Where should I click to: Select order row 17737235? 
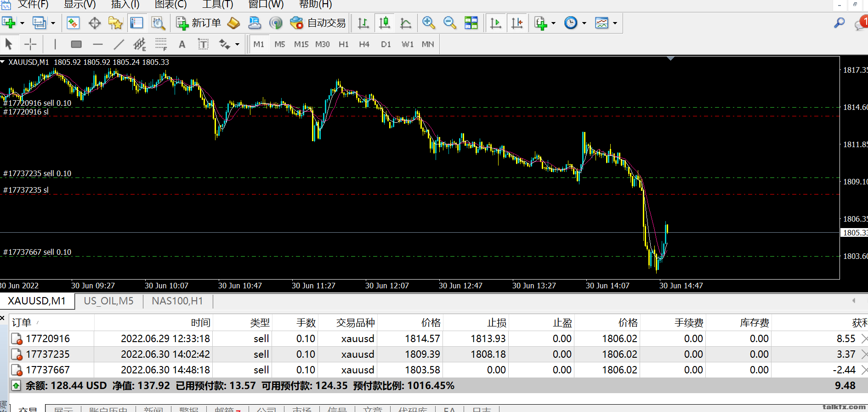(x=438, y=355)
